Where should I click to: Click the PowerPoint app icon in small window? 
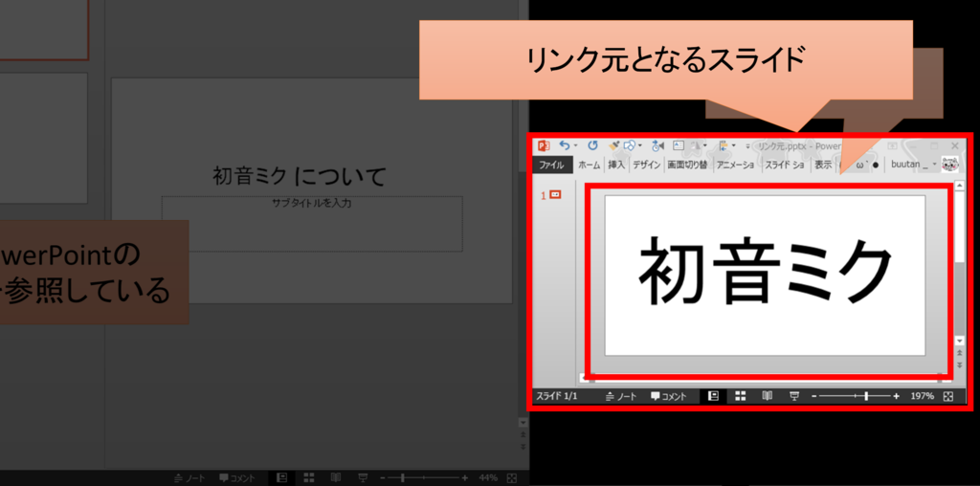click(x=544, y=145)
